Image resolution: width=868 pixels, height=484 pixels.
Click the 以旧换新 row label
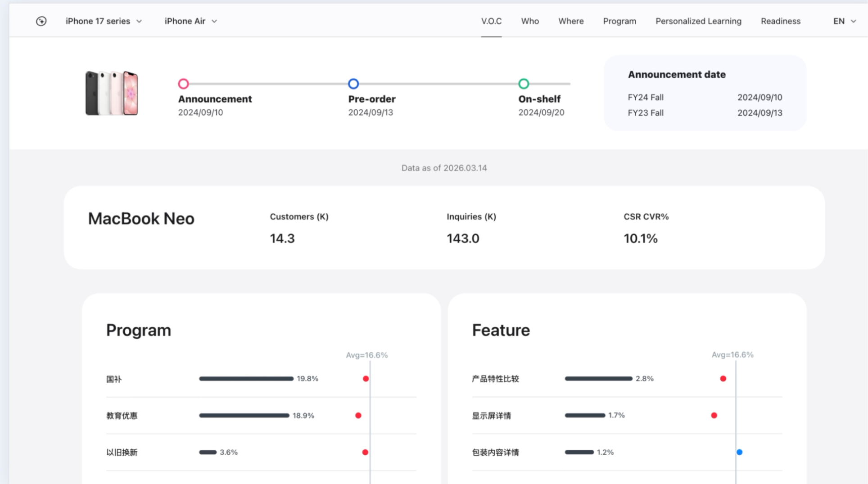coord(122,453)
